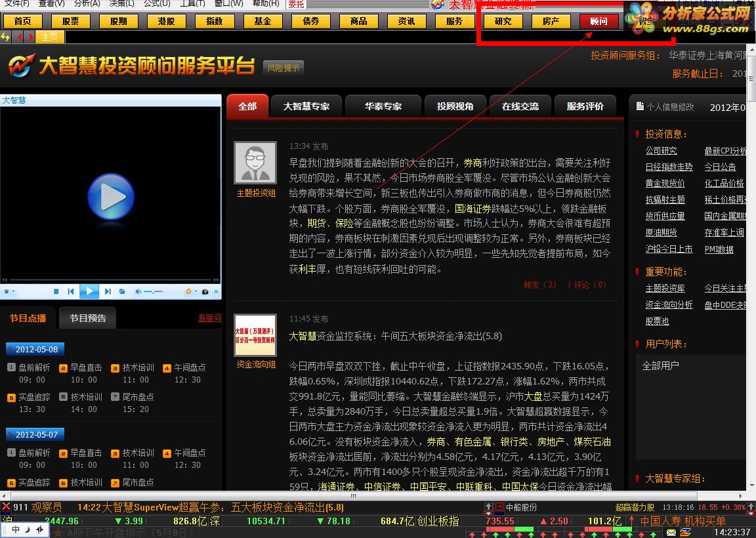Open 个人信息修改 document icon

[x=640, y=106]
